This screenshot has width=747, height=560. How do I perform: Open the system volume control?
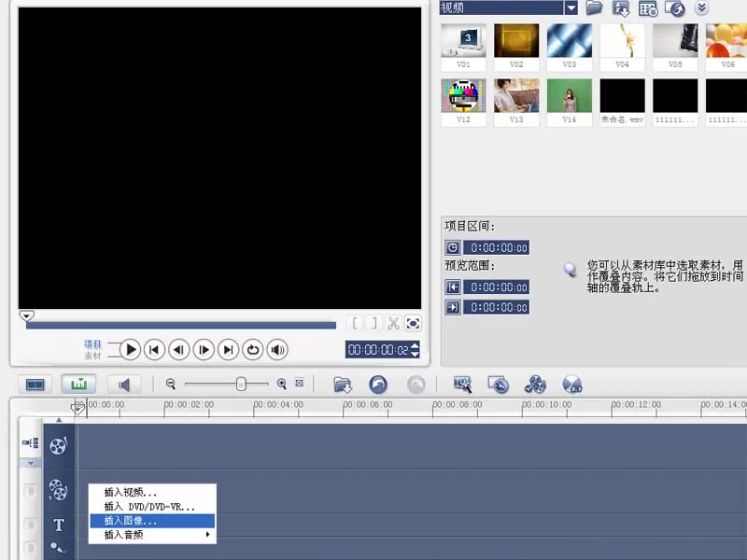coord(277,350)
